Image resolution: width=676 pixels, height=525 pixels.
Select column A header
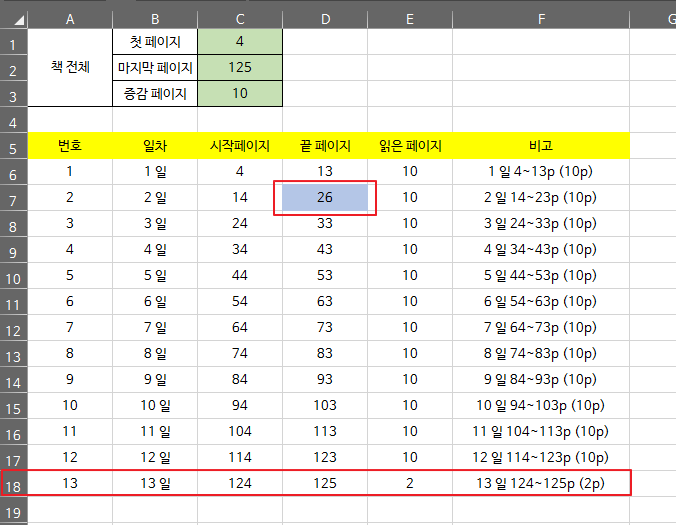(70, 19)
